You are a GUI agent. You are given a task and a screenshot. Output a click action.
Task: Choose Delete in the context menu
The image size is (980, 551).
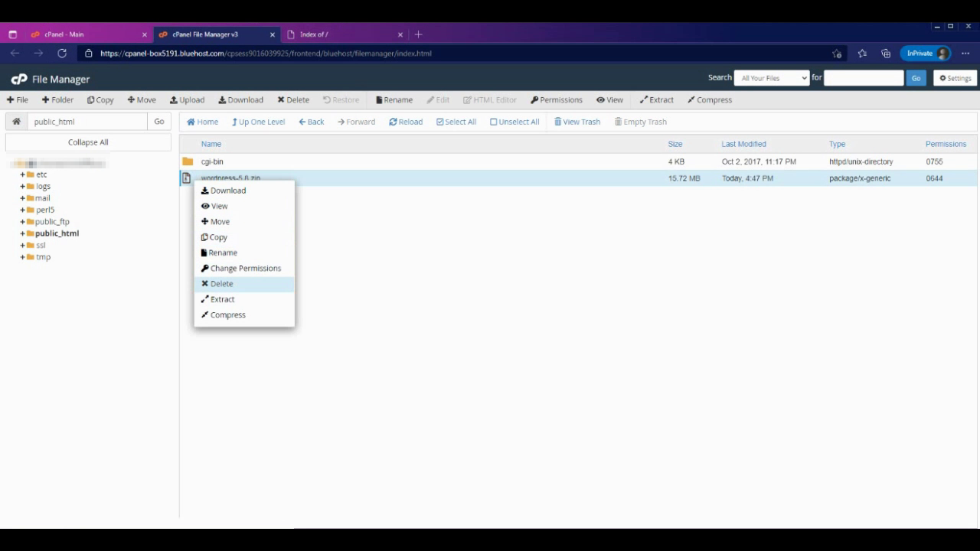click(x=221, y=284)
